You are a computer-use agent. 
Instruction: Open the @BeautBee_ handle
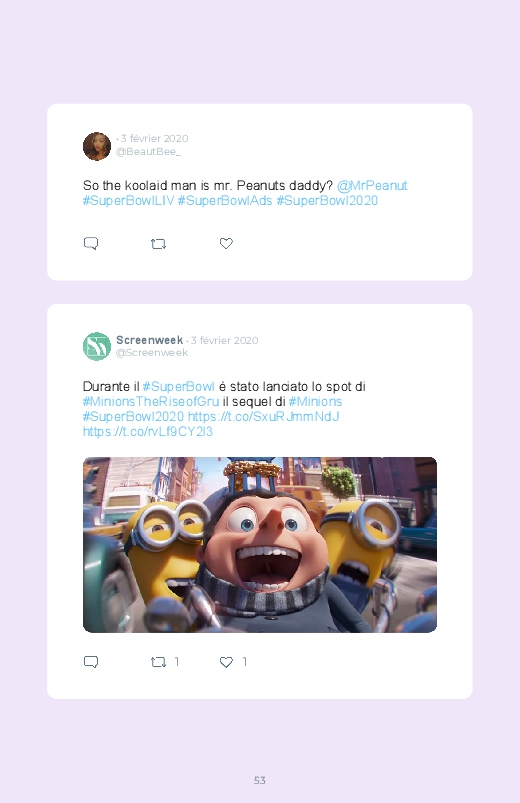148,152
